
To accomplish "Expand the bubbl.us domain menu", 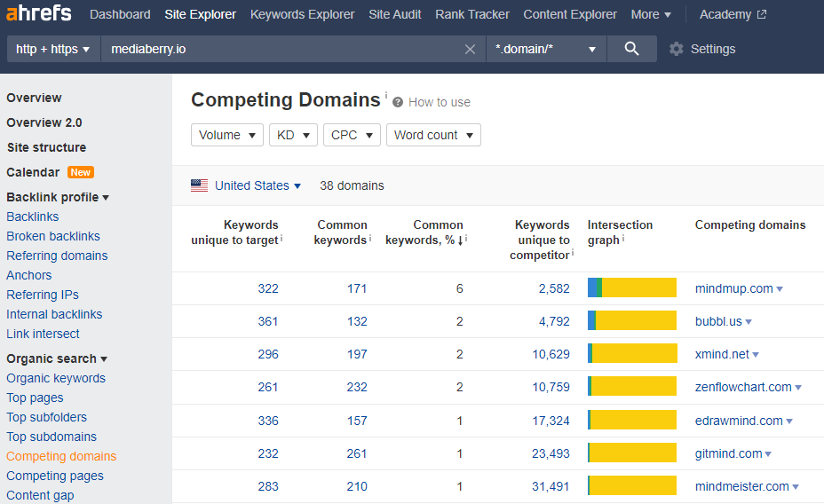I will pos(749,322).
